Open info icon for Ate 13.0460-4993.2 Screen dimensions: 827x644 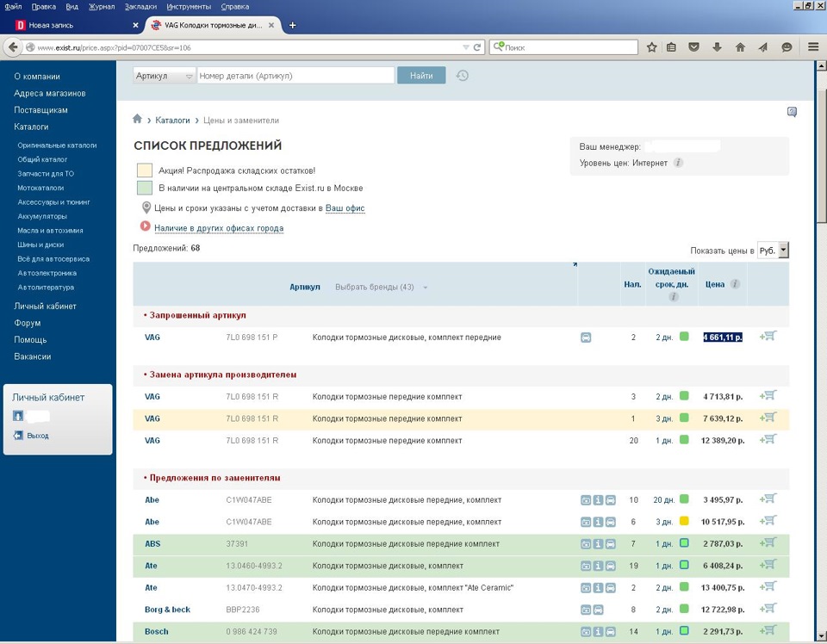598,566
